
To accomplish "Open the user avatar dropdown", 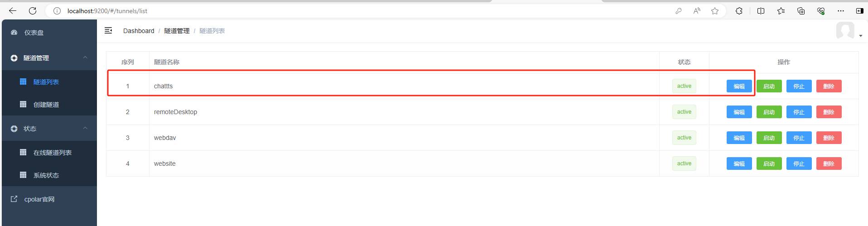I will point(849,31).
